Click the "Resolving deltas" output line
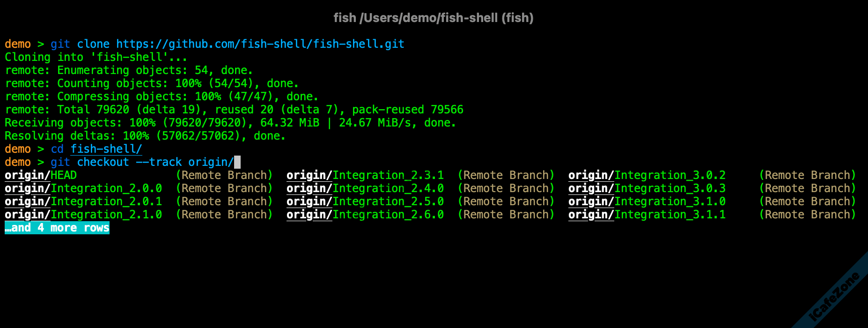Screen dimensions: 868x328 click(145, 136)
